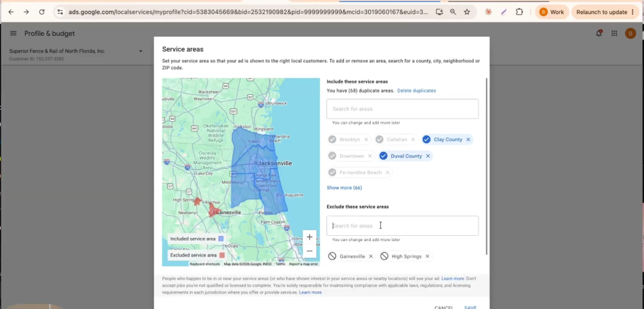Expand the Superior Fence & Rail account dropdown
The image size is (644, 309).
[x=140, y=51]
